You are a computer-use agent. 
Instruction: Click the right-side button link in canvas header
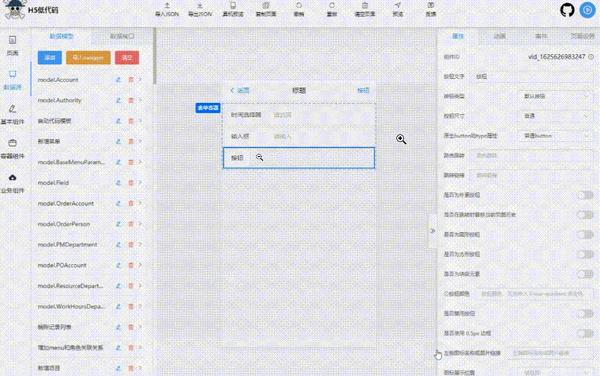click(x=363, y=90)
